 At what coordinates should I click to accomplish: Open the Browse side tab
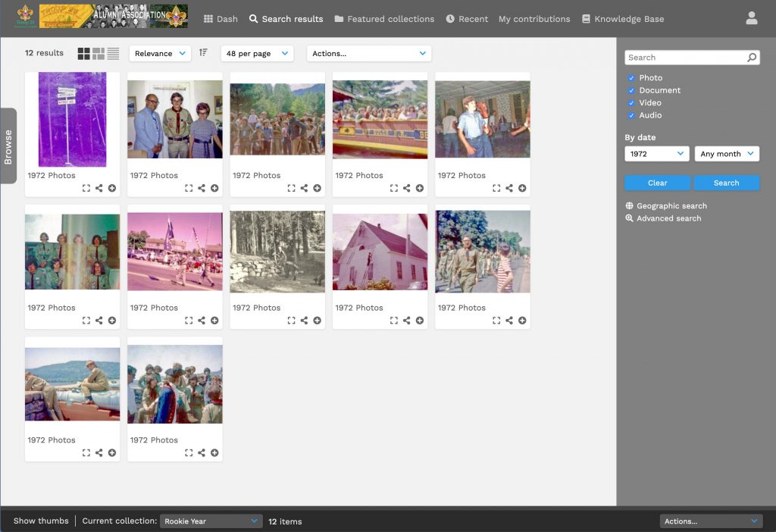click(8, 146)
